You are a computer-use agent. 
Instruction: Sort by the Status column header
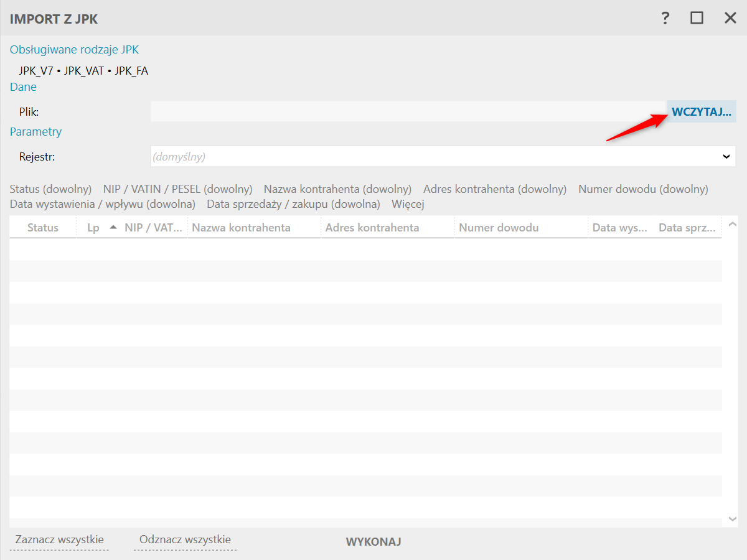point(43,228)
